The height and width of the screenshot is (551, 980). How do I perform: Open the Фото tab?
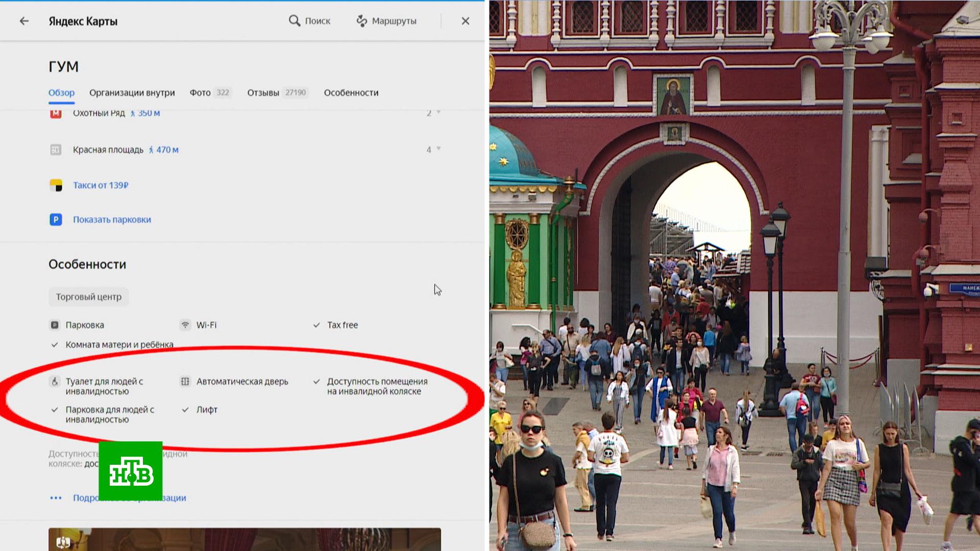click(200, 93)
